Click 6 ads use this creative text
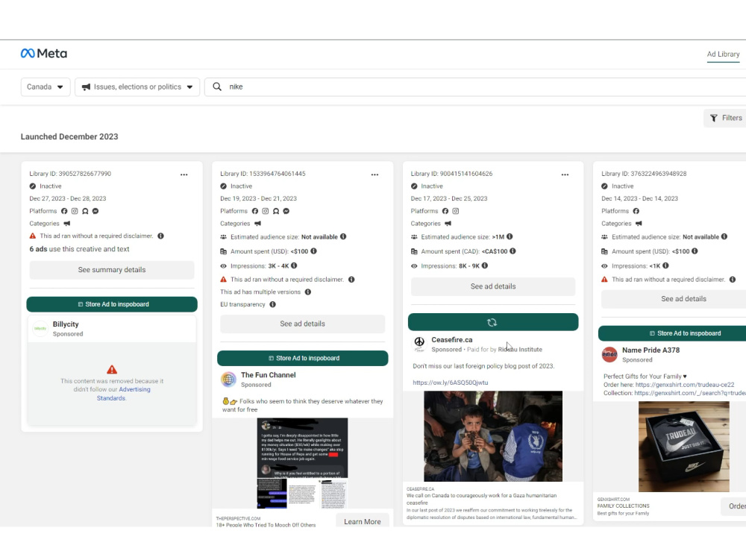This screenshot has width=746, height=560. click(x=80, y=249)
